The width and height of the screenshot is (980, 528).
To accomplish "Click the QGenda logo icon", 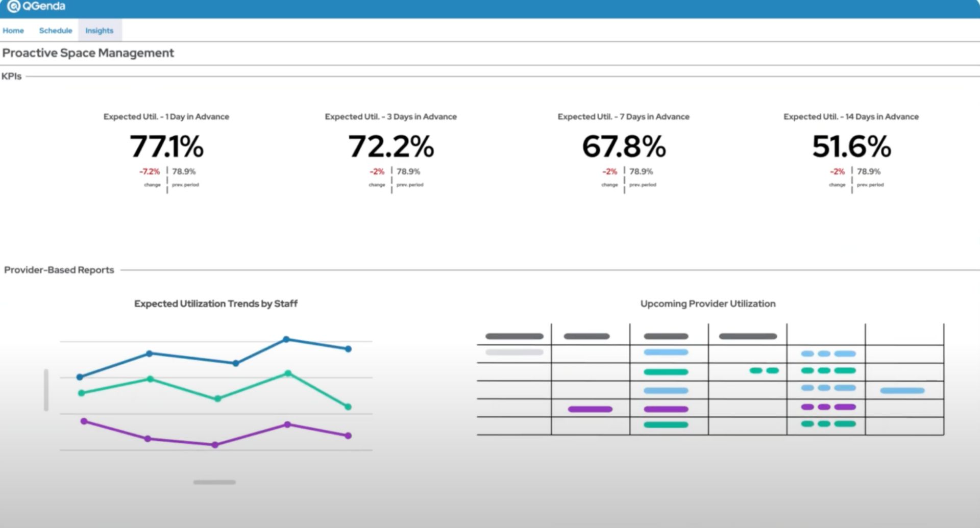I will 10,7.
